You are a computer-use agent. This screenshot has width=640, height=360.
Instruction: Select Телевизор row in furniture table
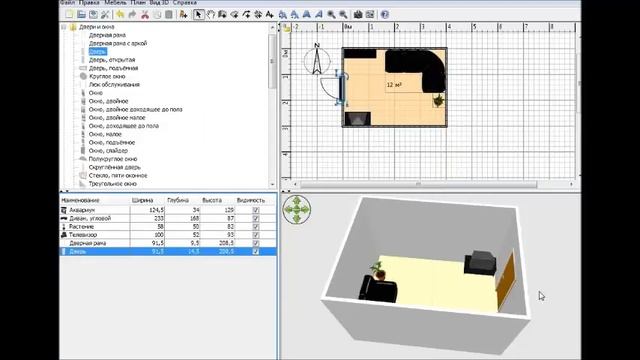click(x=168, y=235)
